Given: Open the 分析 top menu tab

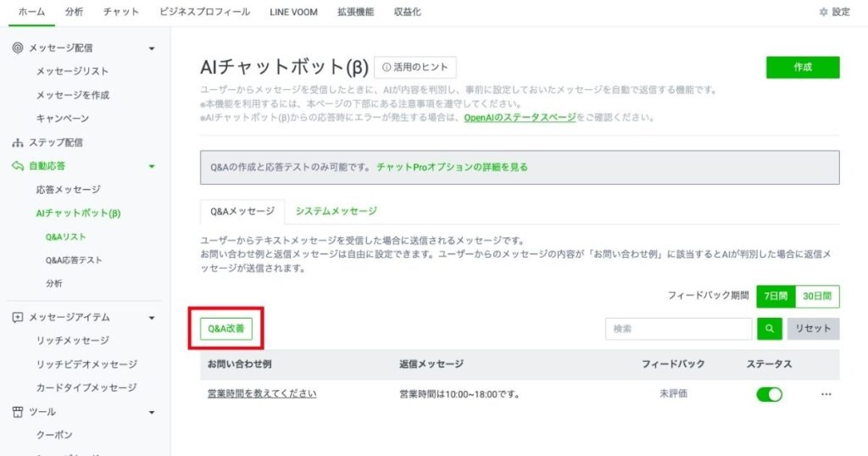Looking at the screenshot, I should pyautogui.click(x=74, y=12).
